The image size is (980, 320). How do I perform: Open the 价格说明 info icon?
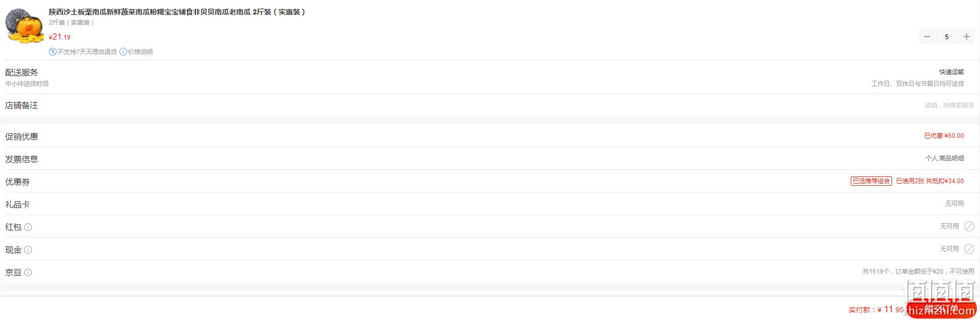123,52
